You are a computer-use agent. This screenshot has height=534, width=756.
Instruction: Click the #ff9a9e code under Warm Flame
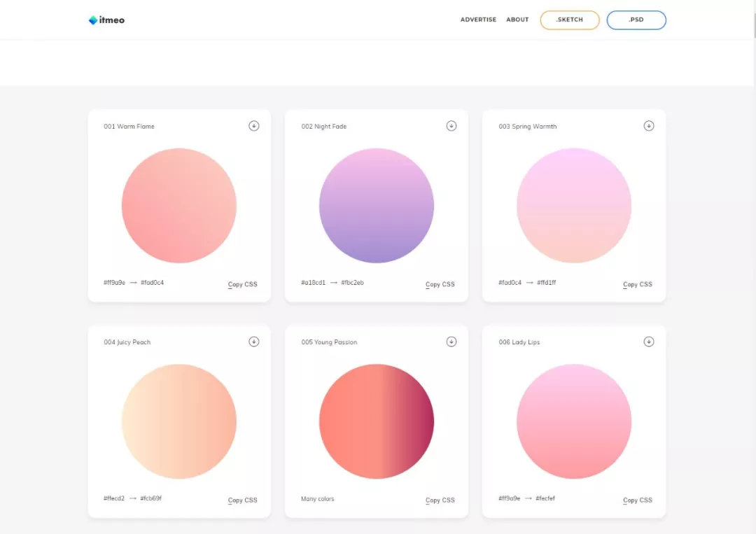coord(114,283)
